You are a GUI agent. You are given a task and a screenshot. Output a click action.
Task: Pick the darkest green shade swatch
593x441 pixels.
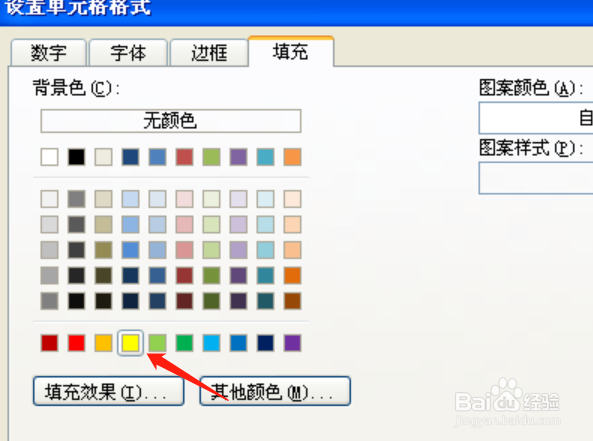211,301
